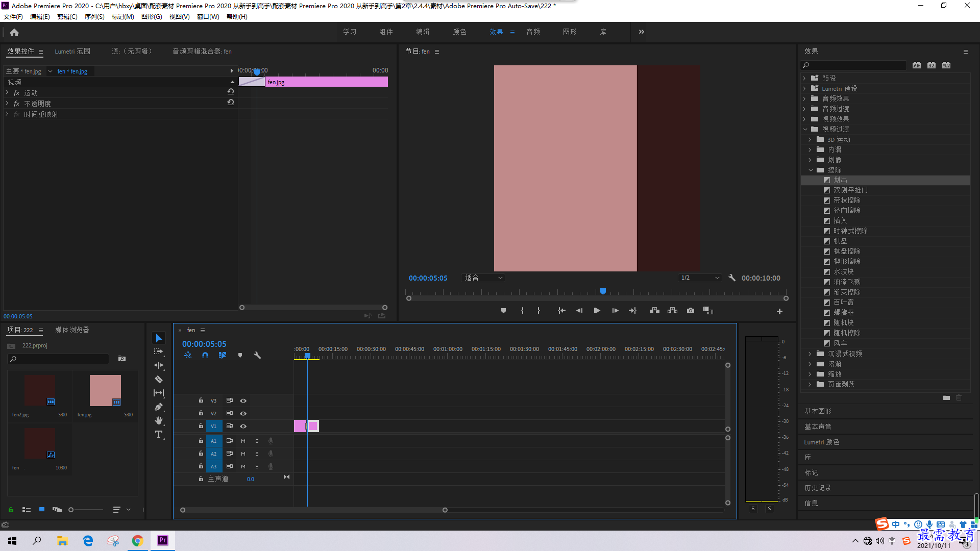Image resolution: width=980 pixels, height=551 pixels.
Task: Open the 序列(S) menu
Action: click(x=94, y=17)
